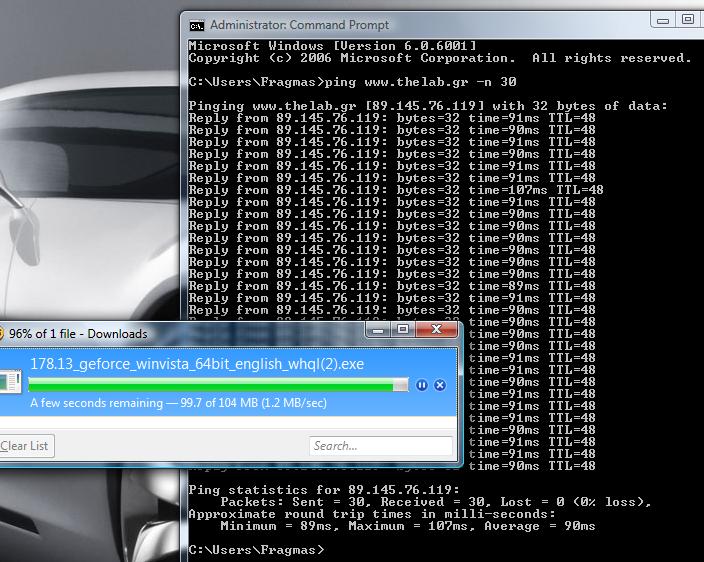This screenshot has width=704, height=562.
Task: Cancel the geforce driver download
Action: click(440, 385)
